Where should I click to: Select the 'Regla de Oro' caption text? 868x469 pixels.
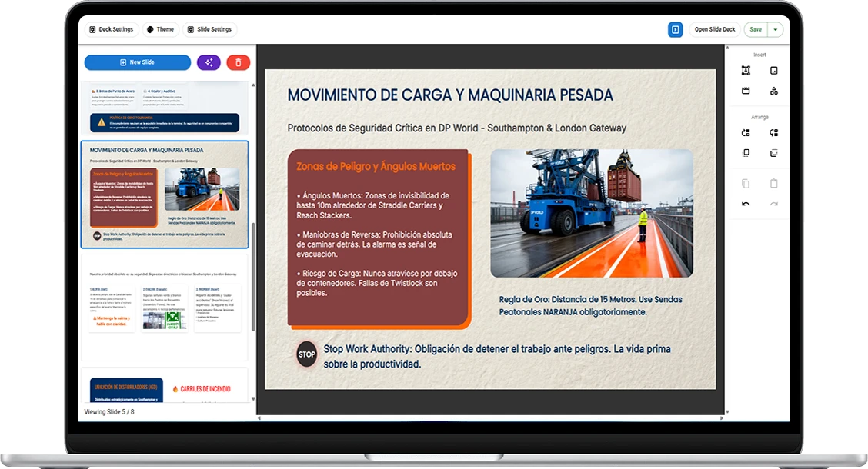pyautogui.click(x=591, y=306)
